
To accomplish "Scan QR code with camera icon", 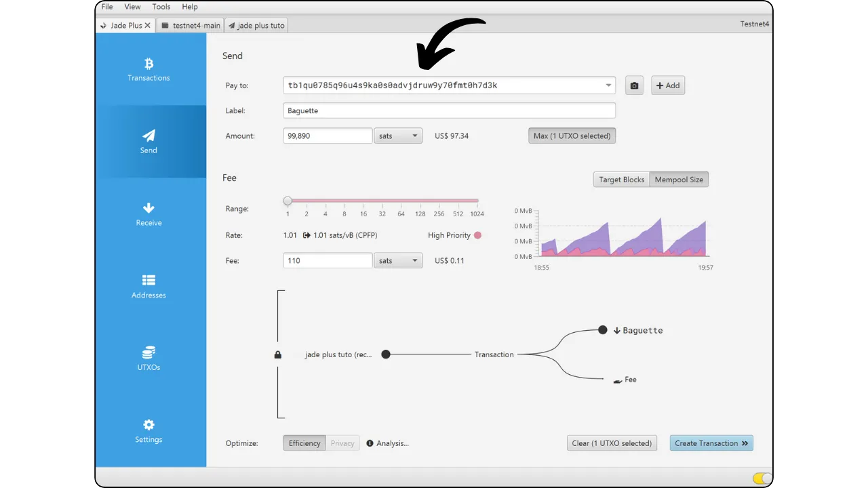I will point(634,85).
